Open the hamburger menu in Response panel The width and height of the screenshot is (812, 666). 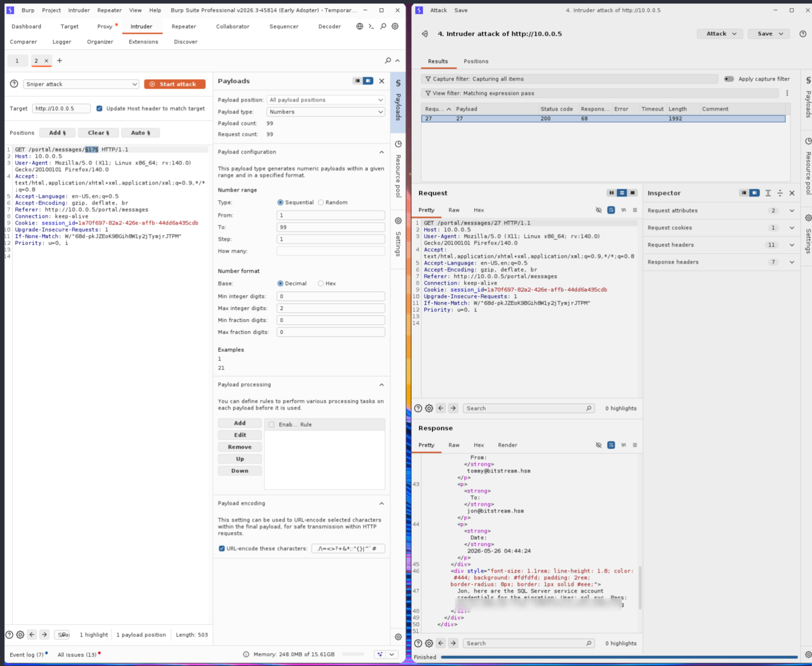635,445
